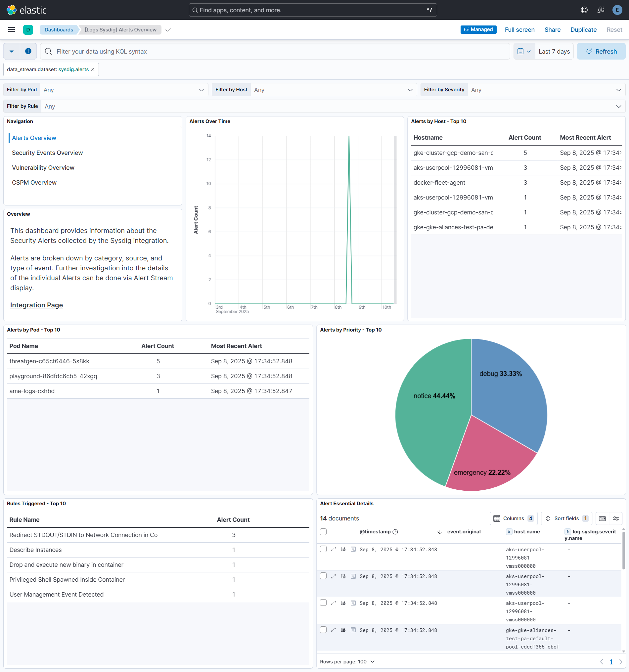Image resolution: width=629 pixels, height=672 pixels.
Task: Open the user profile avatar icon
Action: coord(617,10)
